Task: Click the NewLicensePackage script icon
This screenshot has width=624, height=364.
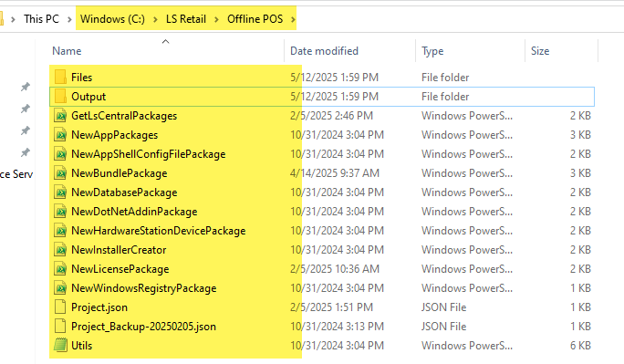Action: click(60, 269)
